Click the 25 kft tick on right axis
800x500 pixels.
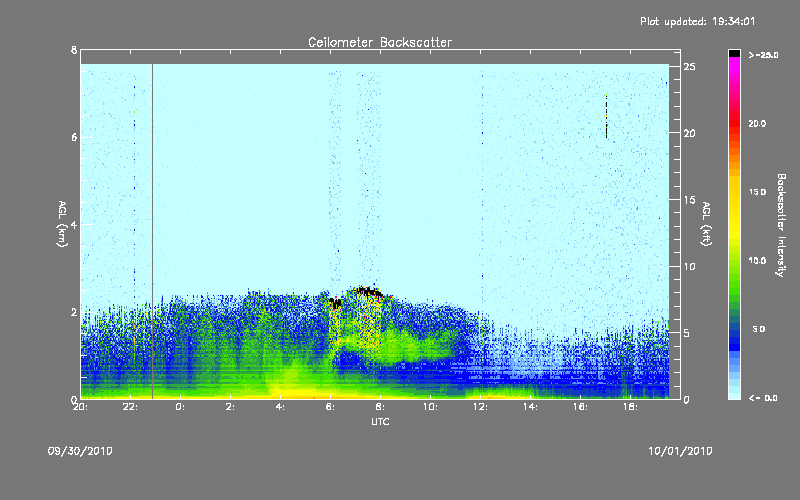pos(690,67)
